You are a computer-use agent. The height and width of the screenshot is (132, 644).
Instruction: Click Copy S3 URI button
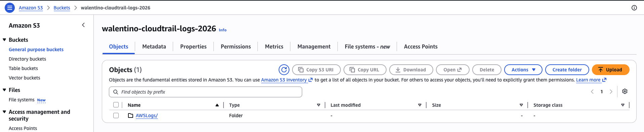pyautogui.click(x=316, y=70)
